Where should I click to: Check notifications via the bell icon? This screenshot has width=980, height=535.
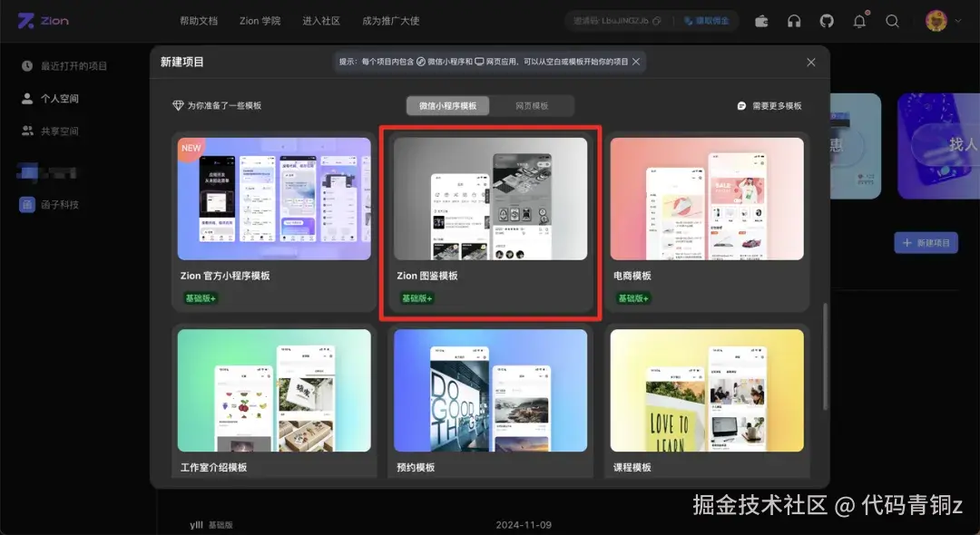click(859, 20)
